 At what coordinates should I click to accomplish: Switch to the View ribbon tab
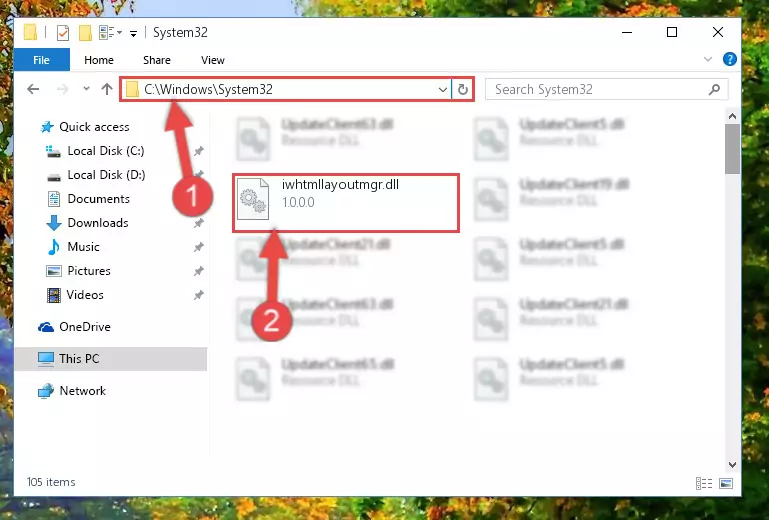(213, 60)
